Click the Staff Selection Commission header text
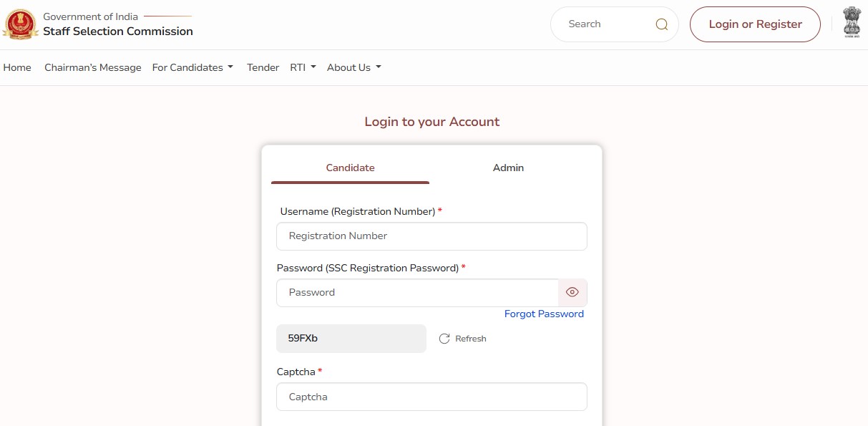 (117, 32)
